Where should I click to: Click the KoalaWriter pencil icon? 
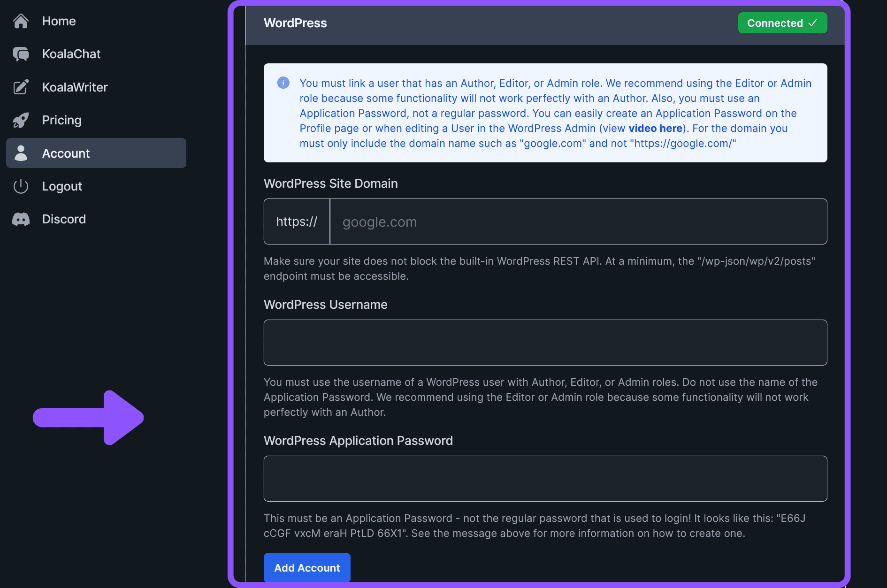click(21, 87)
